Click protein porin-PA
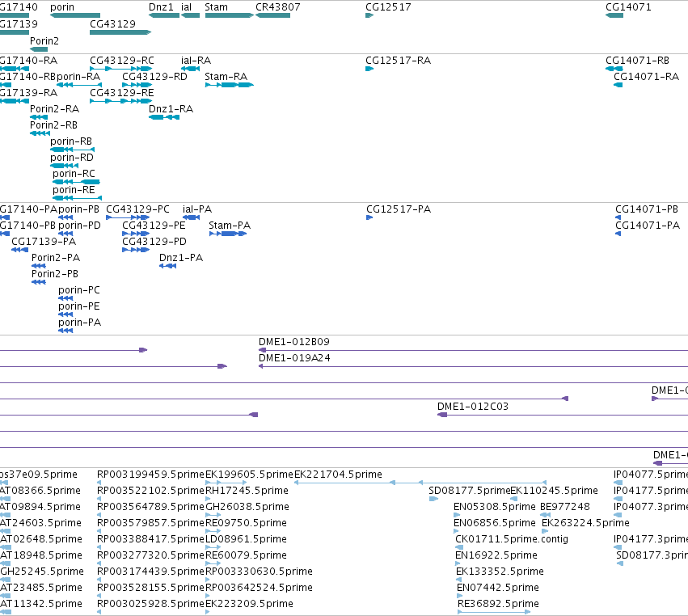The image size is (688, 616). (65, 331)
